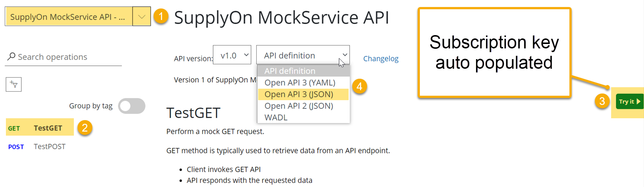Screen dimensions: 644x187
Task: Open the Changelog link
Action: point(381,59)
